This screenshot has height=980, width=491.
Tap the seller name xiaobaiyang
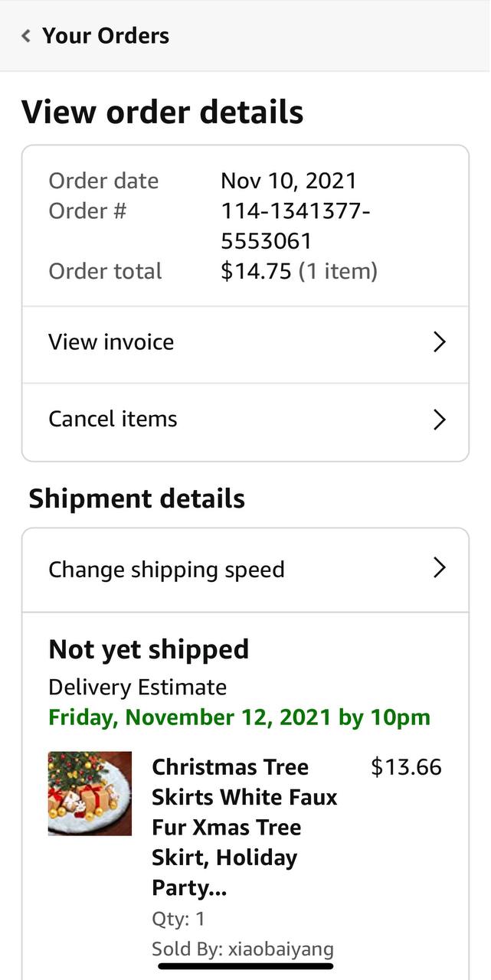[280, 949]
